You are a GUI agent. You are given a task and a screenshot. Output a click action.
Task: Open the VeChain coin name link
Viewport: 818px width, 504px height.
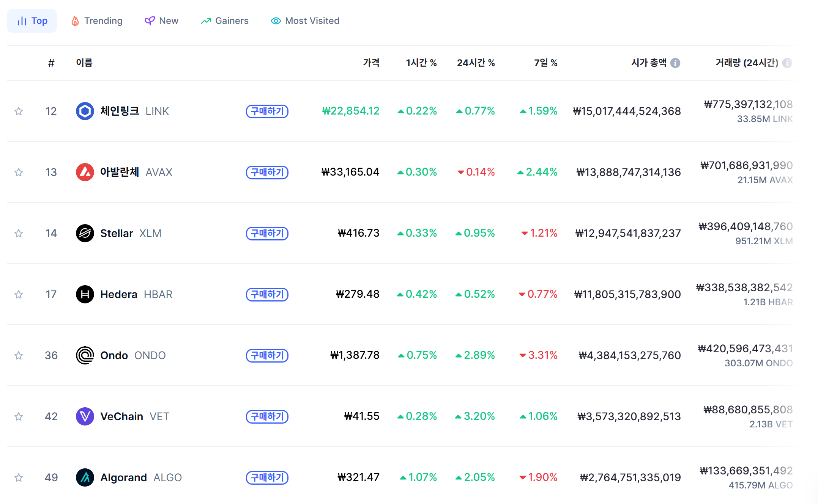coord(121,416)
